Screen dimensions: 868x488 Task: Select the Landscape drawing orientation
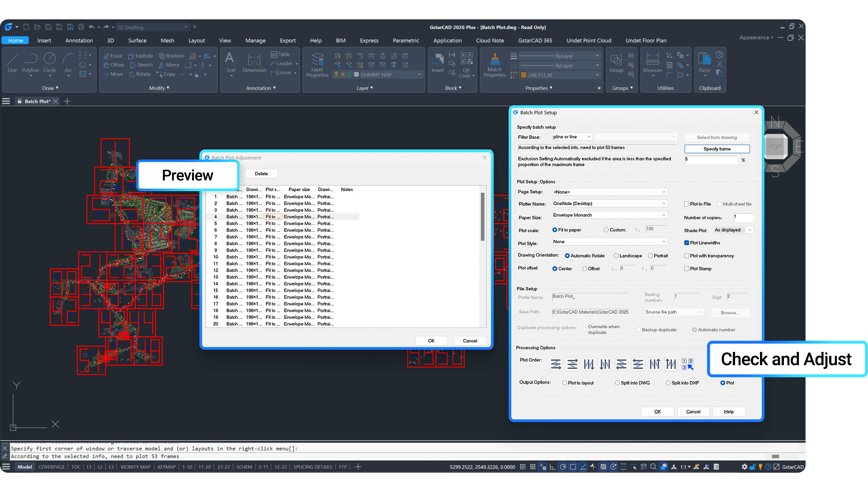[x=617, y=256]
